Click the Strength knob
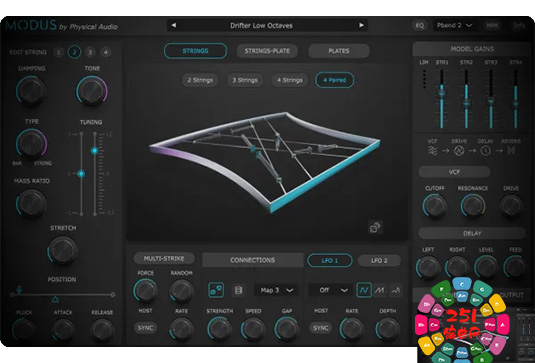535x363 pixels. click(x=219, y=329)
